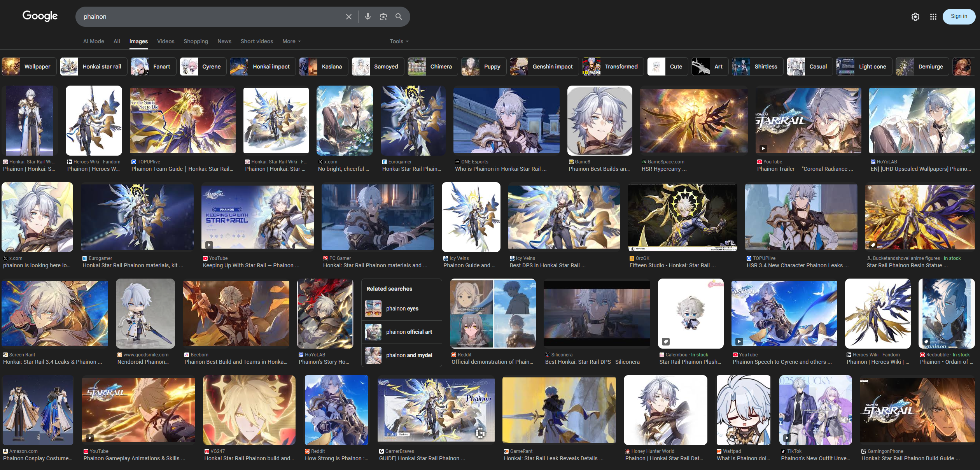Open search by image camera icon
Image resolution: width=980 pixels, height=470 pixels.
pyautogui.click(x=383, y=17)
